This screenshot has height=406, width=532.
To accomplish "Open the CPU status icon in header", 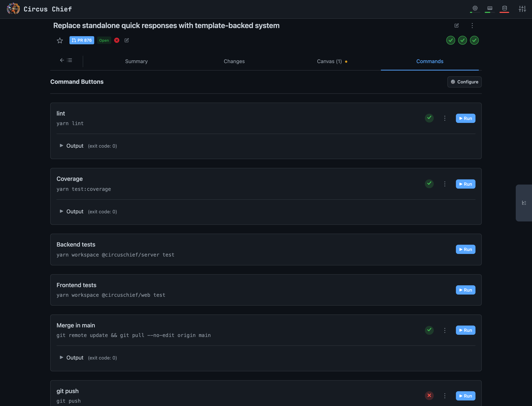I will point(475,9).
